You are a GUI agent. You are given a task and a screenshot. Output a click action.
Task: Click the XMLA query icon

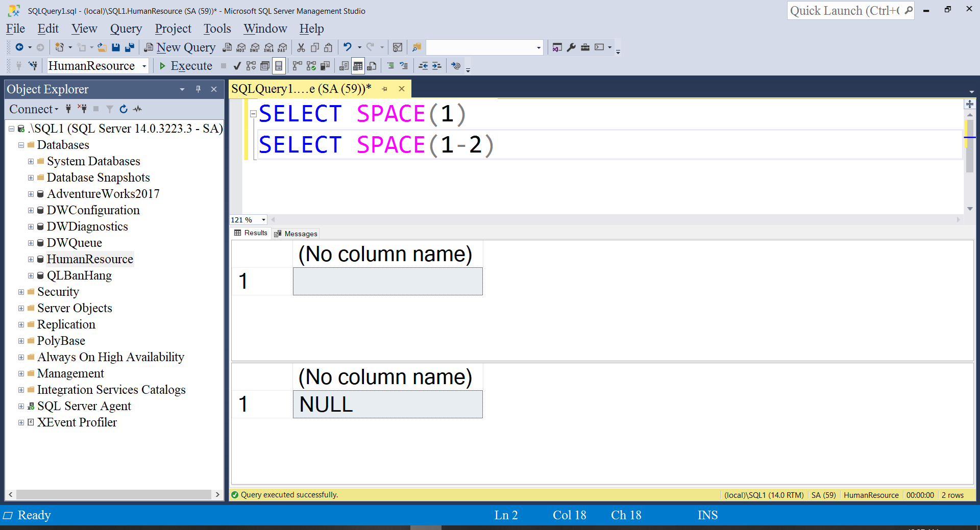pyautogui.click(x=268, y=47)
